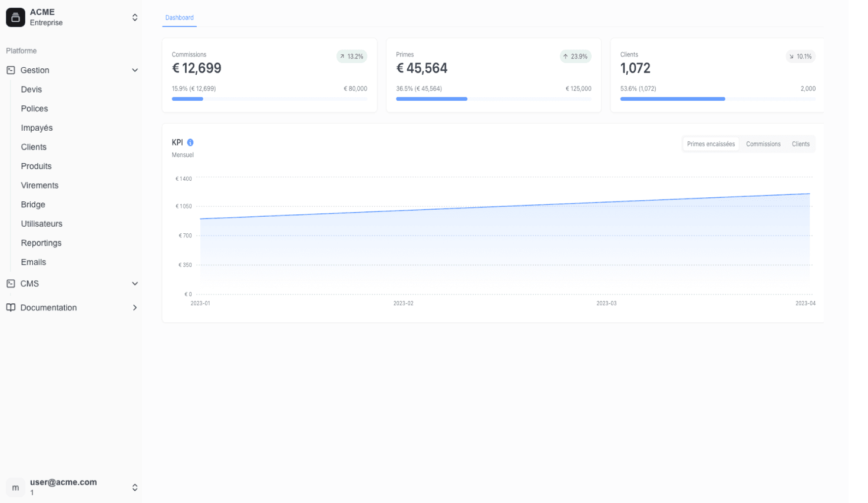Collapse the Gestion menu chevron
The width and height of the screenshot is (868, 503).
click(135, 70)
